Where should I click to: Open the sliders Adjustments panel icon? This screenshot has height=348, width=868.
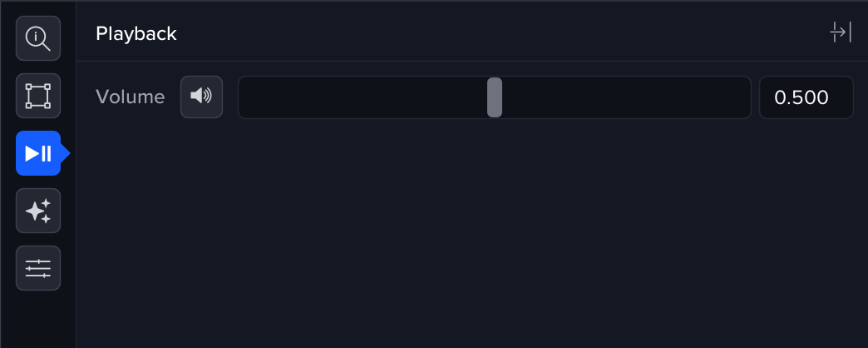[38, 268]
